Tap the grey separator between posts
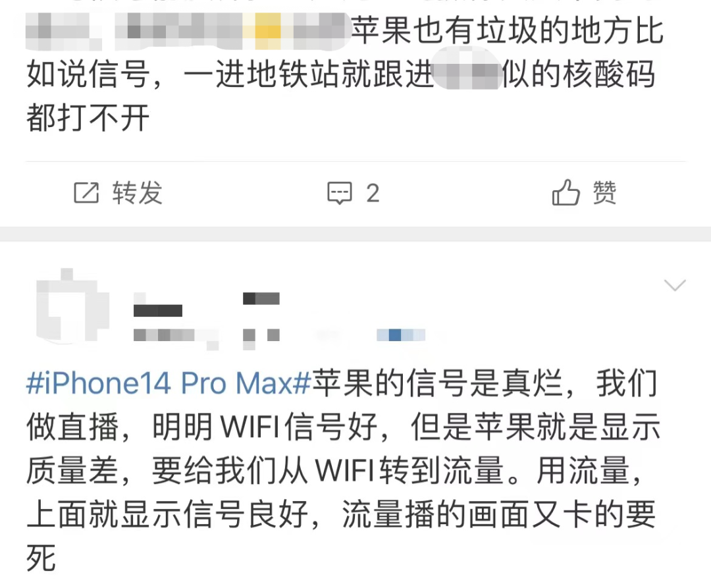The image size is (711, 588). point(355,234)
